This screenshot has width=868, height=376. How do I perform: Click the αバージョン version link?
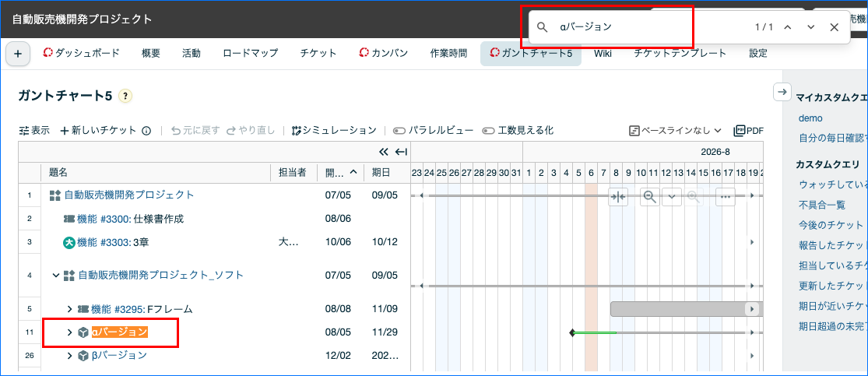coord(120,332)
